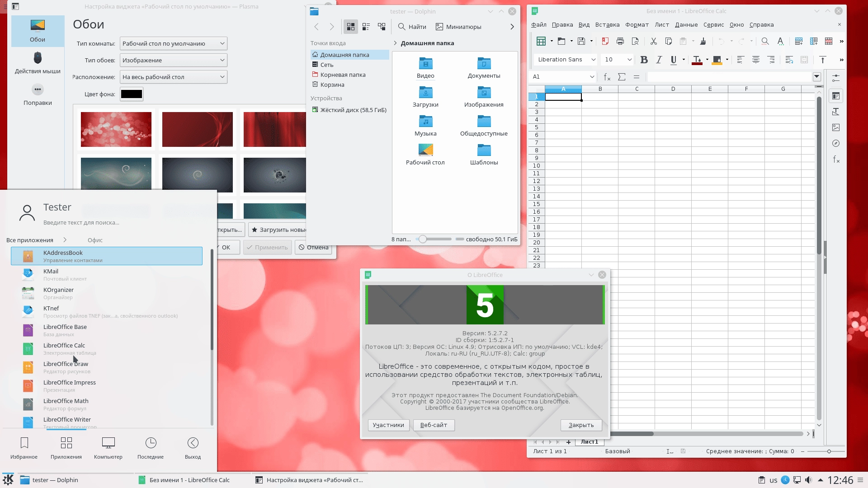
Task: Click the Sum sigma icon in formula bar
Action: coord(622,77)
